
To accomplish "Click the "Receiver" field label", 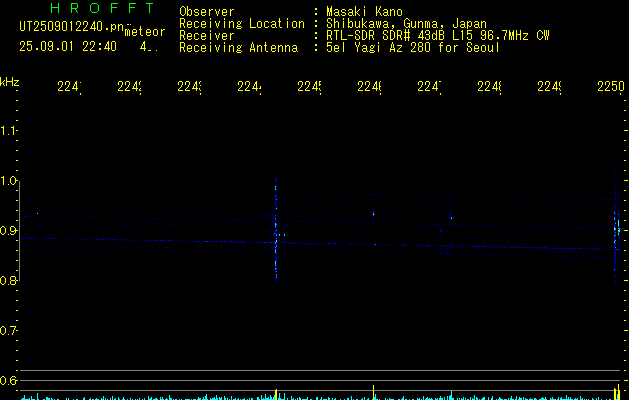I will pyautogui.click(x=207, y=36).
